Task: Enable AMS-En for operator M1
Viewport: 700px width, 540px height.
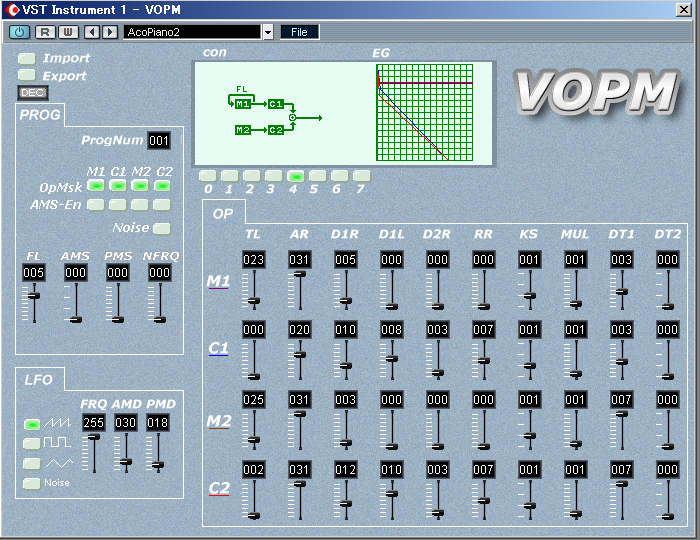Action: pos(96,205)
